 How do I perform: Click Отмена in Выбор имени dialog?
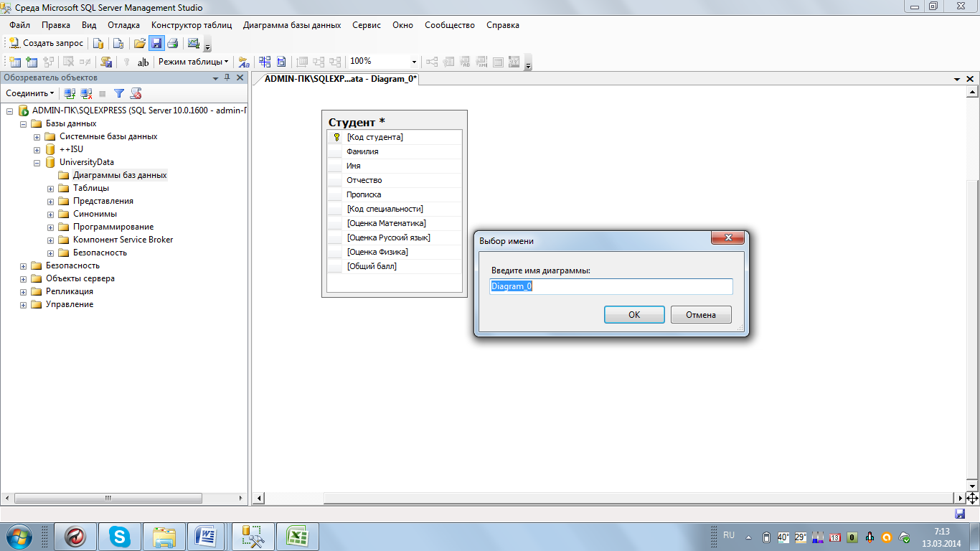pos(701,314)
